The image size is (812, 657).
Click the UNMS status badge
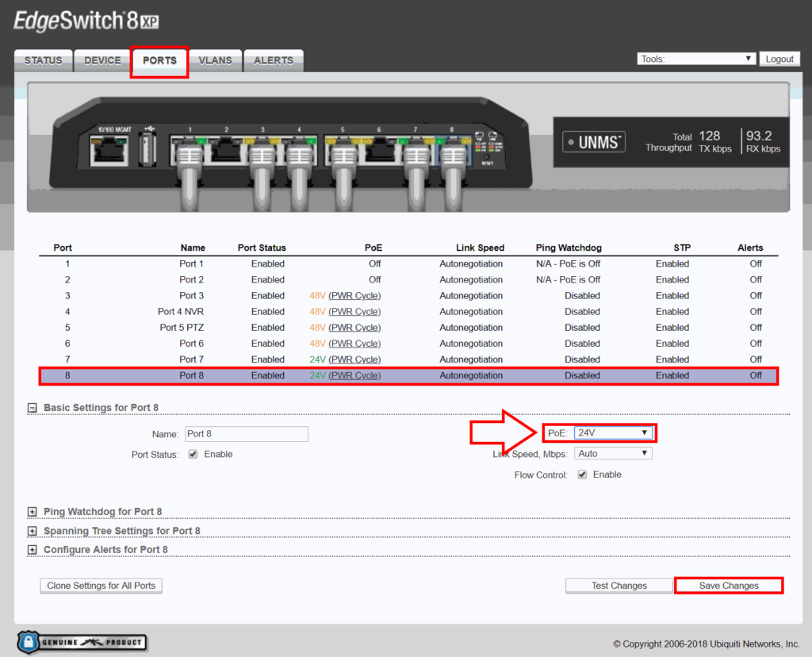tap(594, 142)
